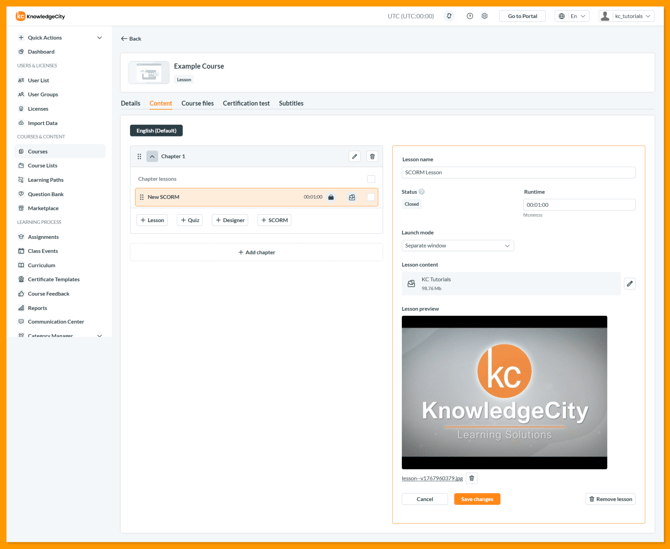The image size is (670, 549).
Task: Switch to the Certification test tab
Action: pos(246,103)
